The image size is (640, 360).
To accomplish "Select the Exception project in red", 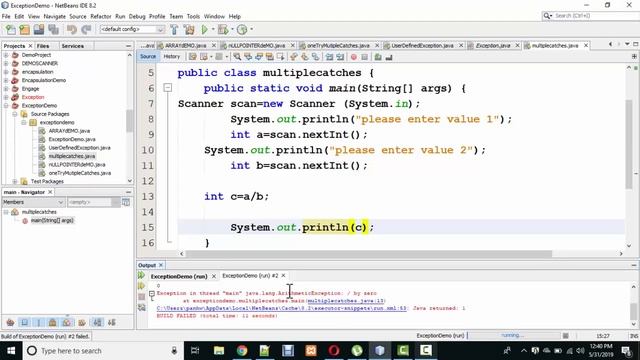I will tap(33, 97).
